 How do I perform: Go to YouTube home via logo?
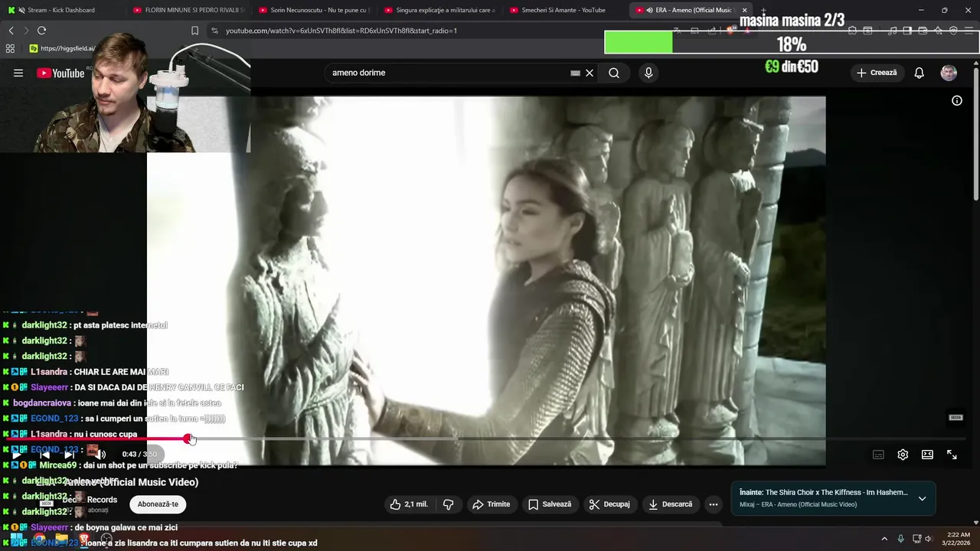point(61,73)
